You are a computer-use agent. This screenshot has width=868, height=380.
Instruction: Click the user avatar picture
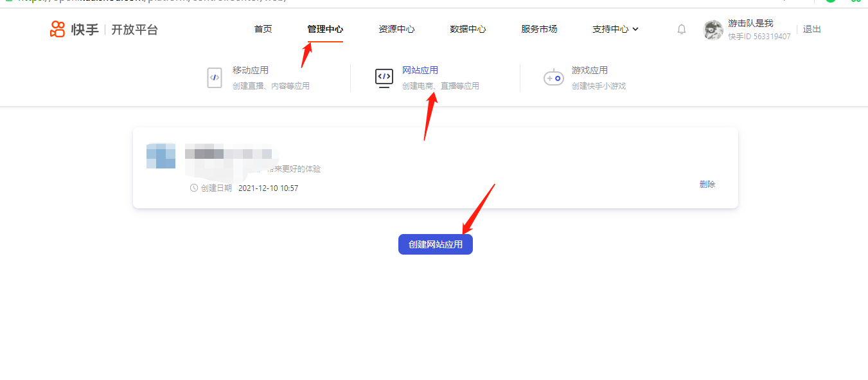click(713, 30)
